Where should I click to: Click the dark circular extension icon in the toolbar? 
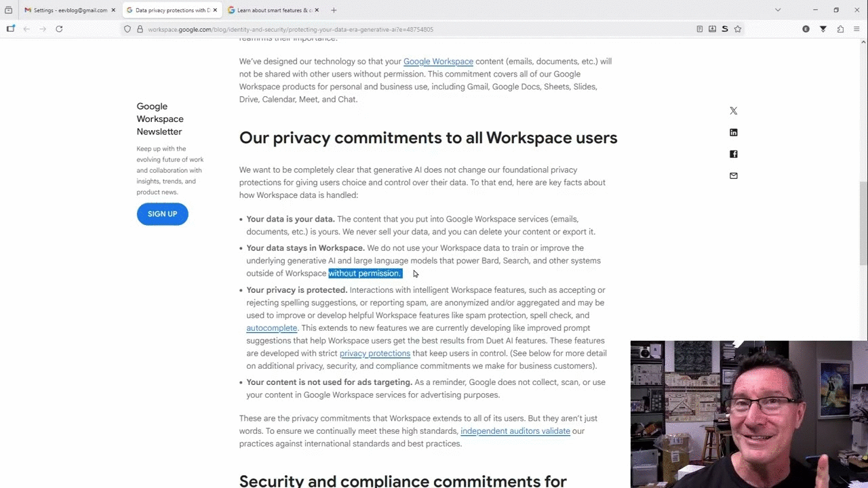coord(806,29)
